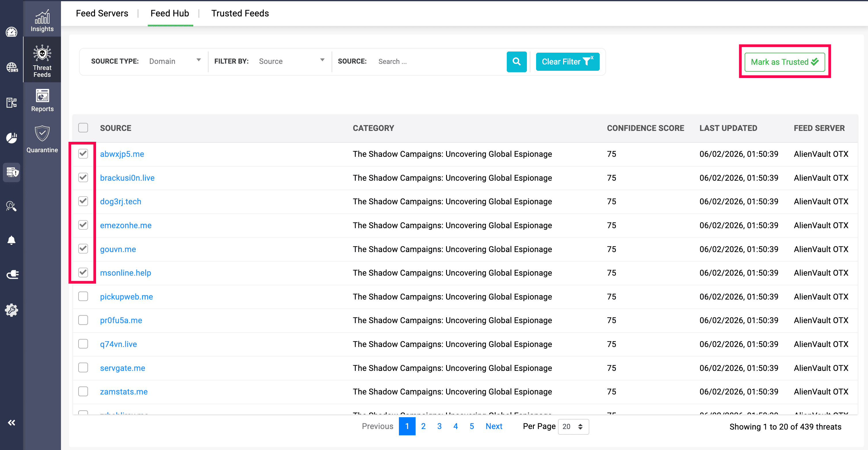Image resolution: width=868 pixels, height=450 pixels.
Task: Uncheck the abwxjp5.me row checkbox
Action: tap(83, 154)
